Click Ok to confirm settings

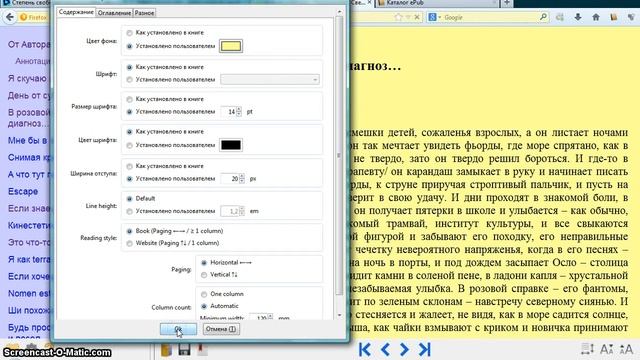[178, 329]
